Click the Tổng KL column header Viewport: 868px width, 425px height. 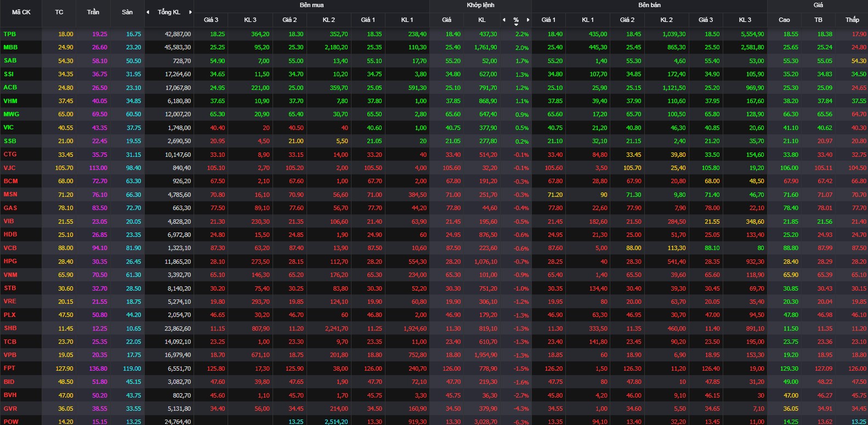click(x=169, y=12)
